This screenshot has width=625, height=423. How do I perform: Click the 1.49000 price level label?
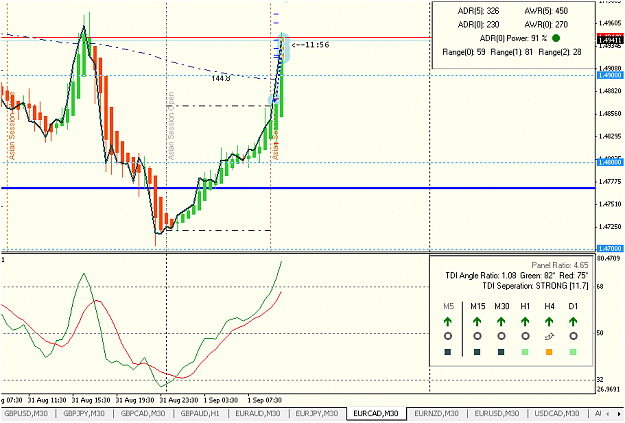point(610,75)
